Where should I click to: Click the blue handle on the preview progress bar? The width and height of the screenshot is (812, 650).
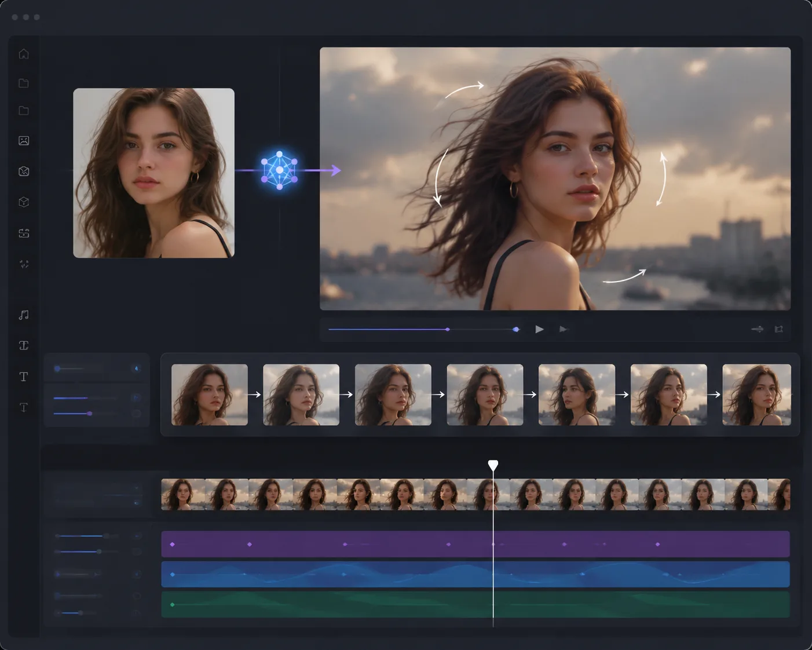pyautogui.click(x=515, y=329)
